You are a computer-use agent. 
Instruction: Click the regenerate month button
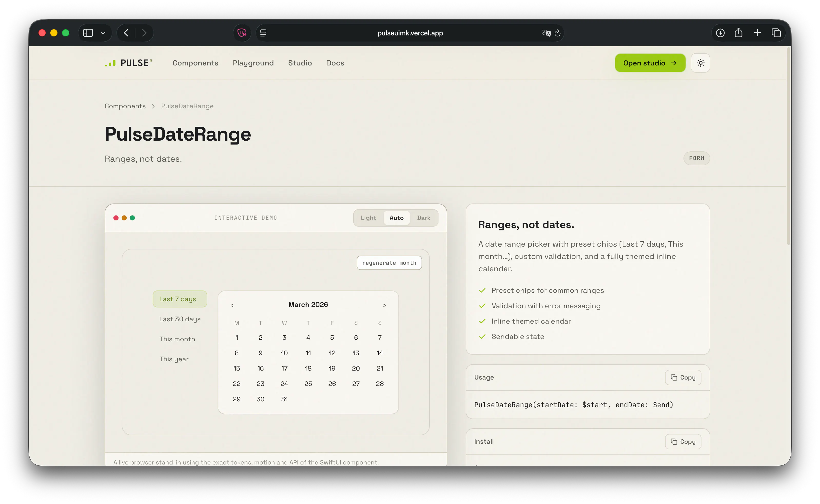coord(389,263)
